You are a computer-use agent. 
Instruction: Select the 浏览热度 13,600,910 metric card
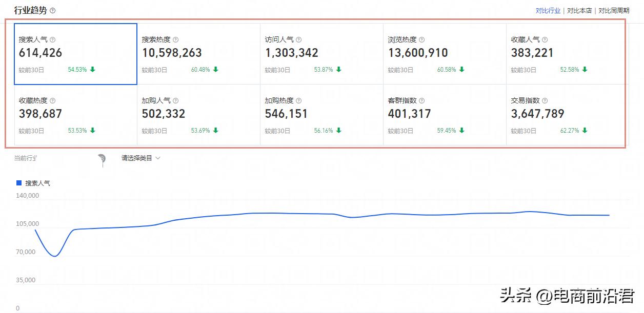point(445,54)
